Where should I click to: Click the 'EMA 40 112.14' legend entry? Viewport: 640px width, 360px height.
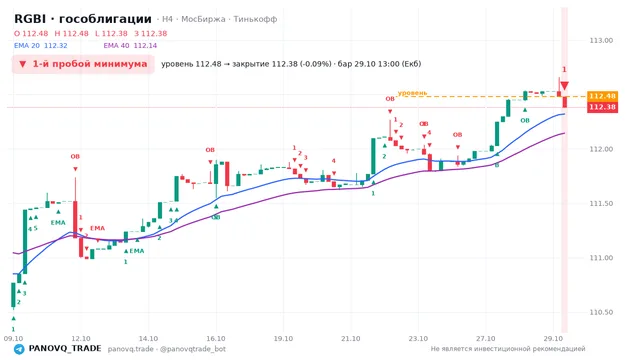(130, 46)
